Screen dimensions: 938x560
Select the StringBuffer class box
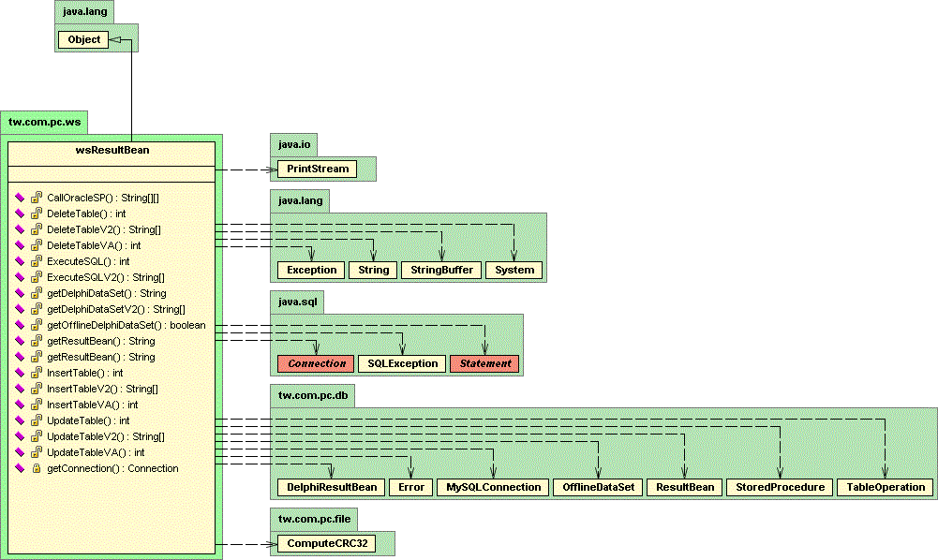coord(442,270)
